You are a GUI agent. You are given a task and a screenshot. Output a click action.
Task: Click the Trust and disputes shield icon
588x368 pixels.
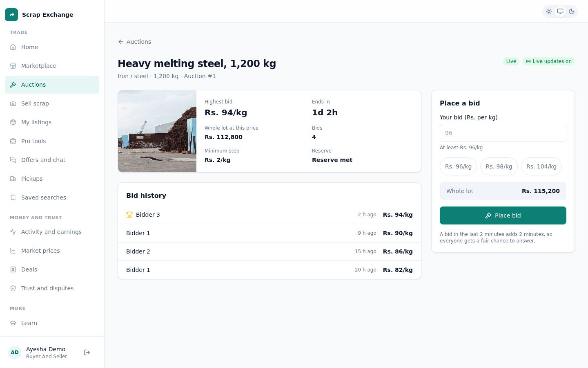13,288
